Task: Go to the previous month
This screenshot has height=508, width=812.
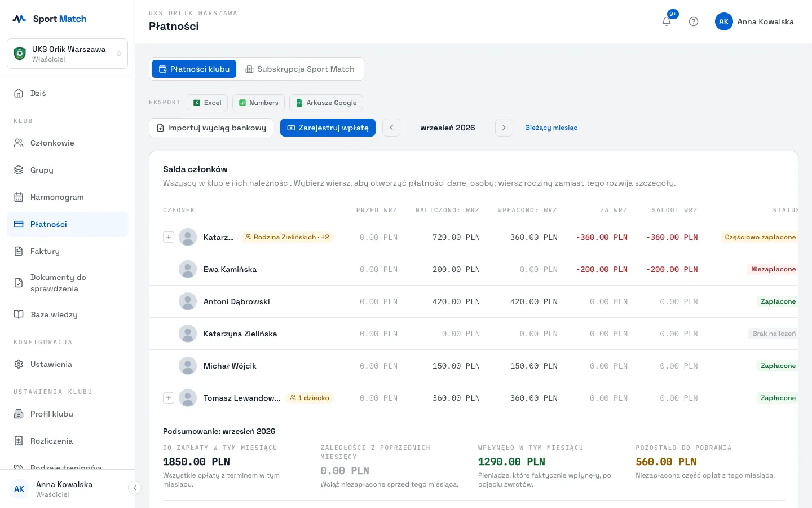Action: pyautogui.click(x=391, y=128)
